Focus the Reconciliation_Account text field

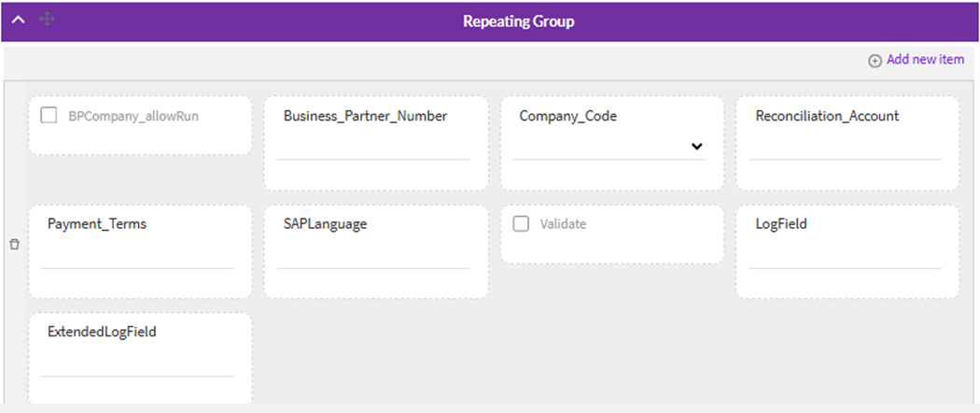coord(845,148)
